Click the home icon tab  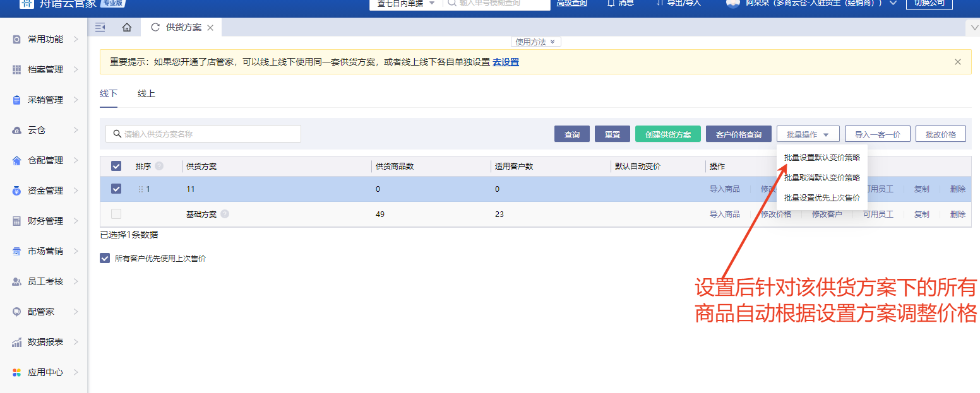coord(127,27)
